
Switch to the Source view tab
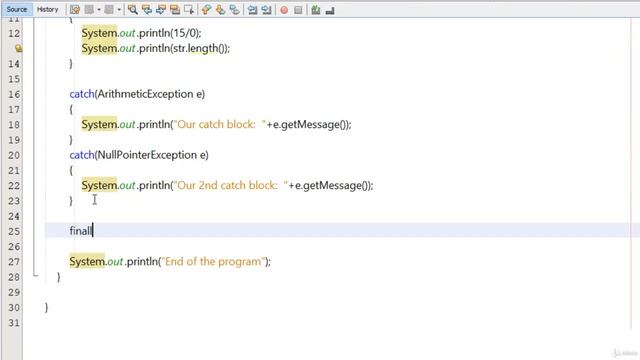click(x=17, y=9)
